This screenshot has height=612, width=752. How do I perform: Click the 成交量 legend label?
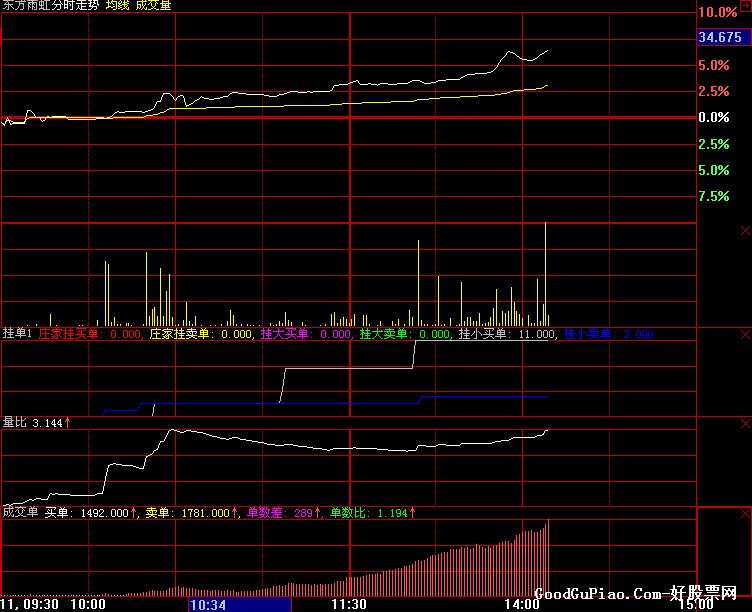tap(153, 5)
